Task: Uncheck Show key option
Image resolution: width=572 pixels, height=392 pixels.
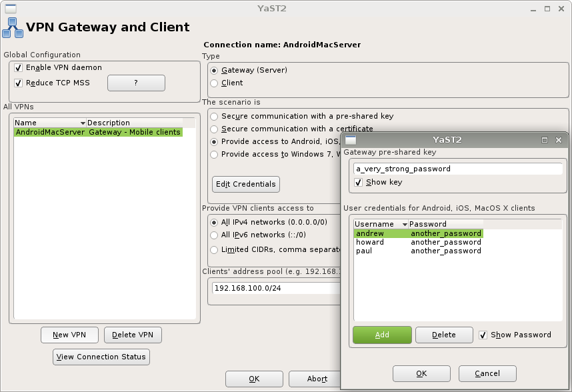Action: coord(359,182)
